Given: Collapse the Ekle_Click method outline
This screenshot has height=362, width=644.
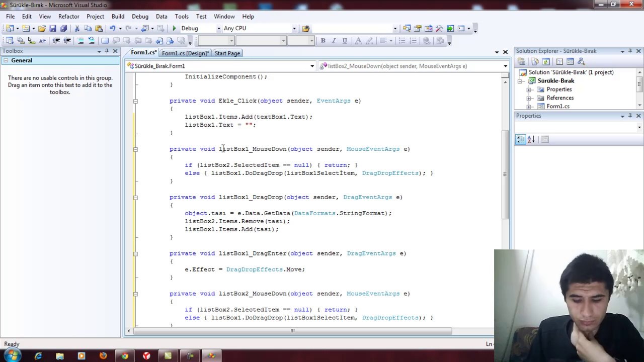Looking at the screenshot, I should click(135, 101).
